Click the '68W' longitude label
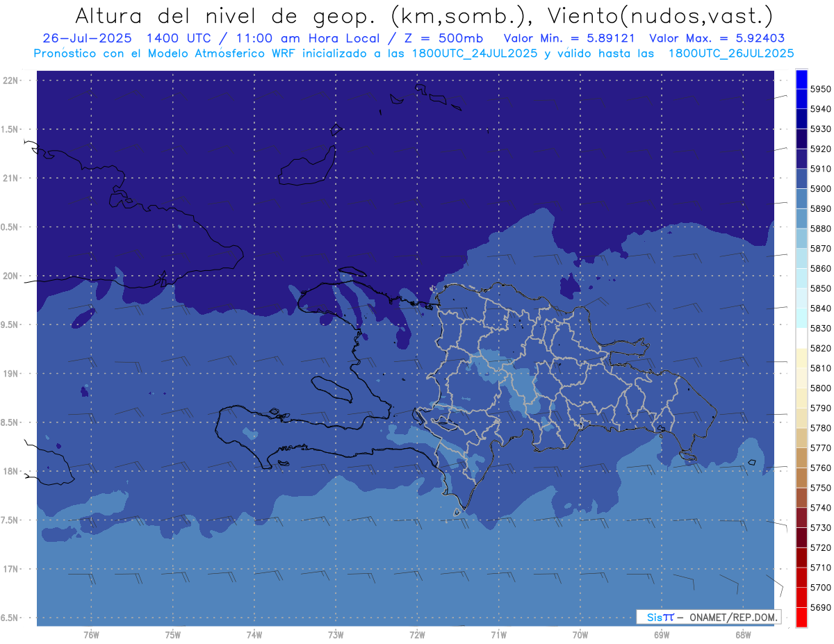The image size is (834, 644). (x=743, y=636)
